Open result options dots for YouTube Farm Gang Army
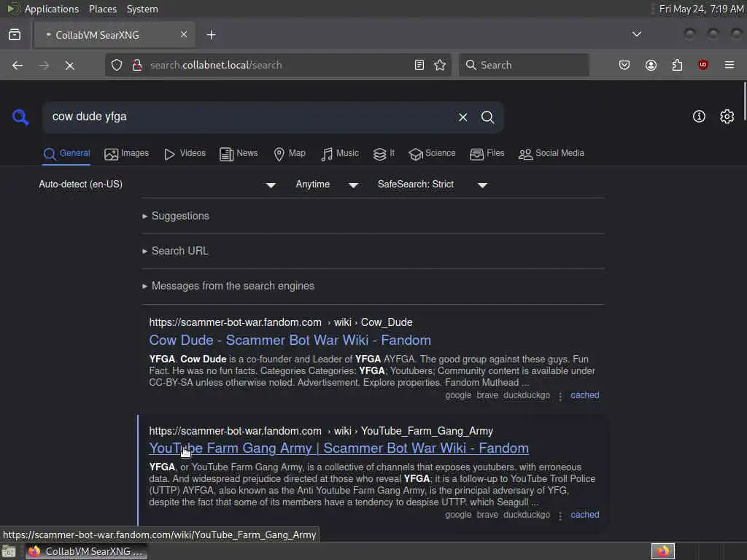The height and width of the screenshot is (560, 747). pyautogui.click(x=560, y=516)
